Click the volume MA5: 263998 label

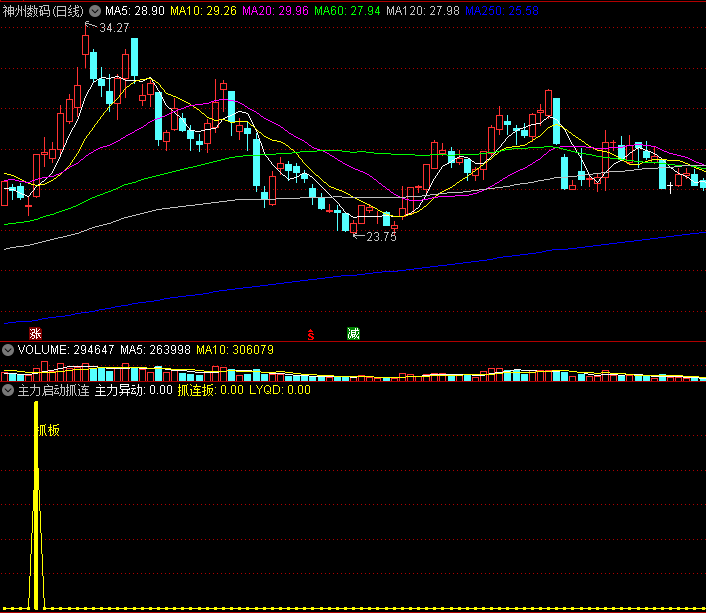tap(155, 350)
